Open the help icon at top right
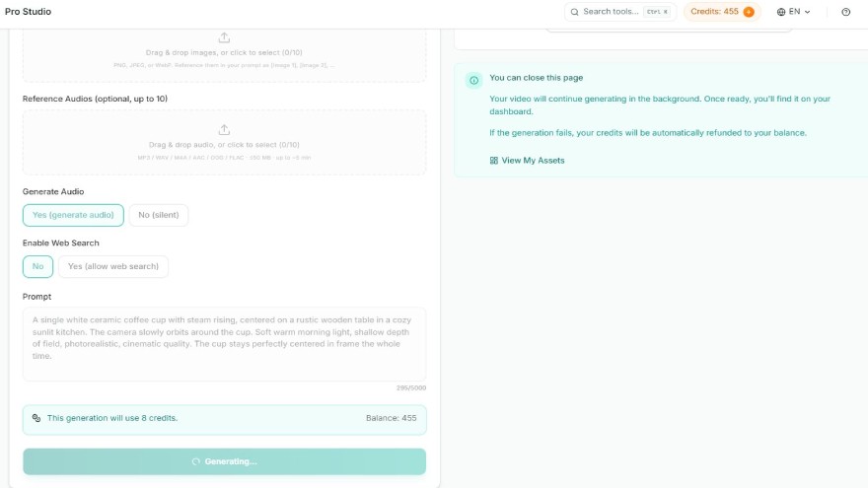 pos(846,12)
